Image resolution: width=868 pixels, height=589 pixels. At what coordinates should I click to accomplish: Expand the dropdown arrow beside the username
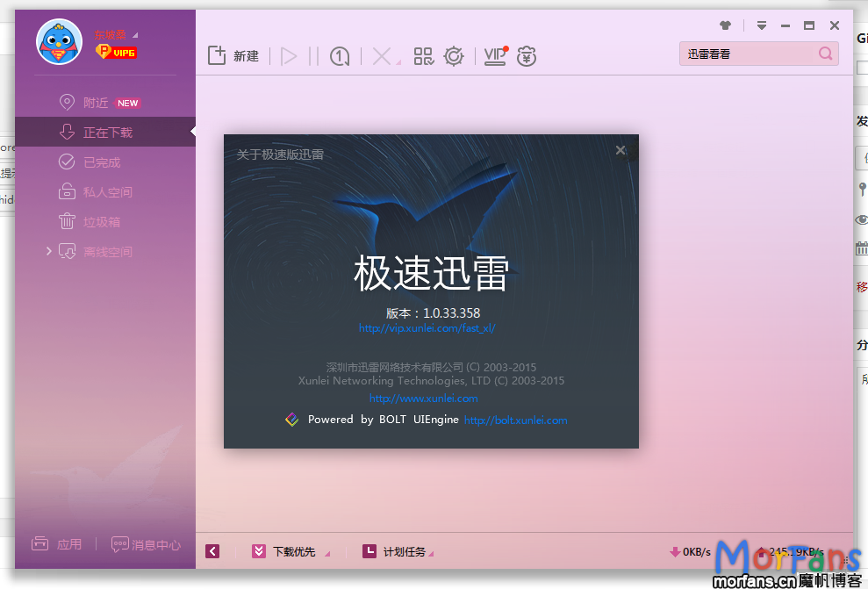(135, 35)
